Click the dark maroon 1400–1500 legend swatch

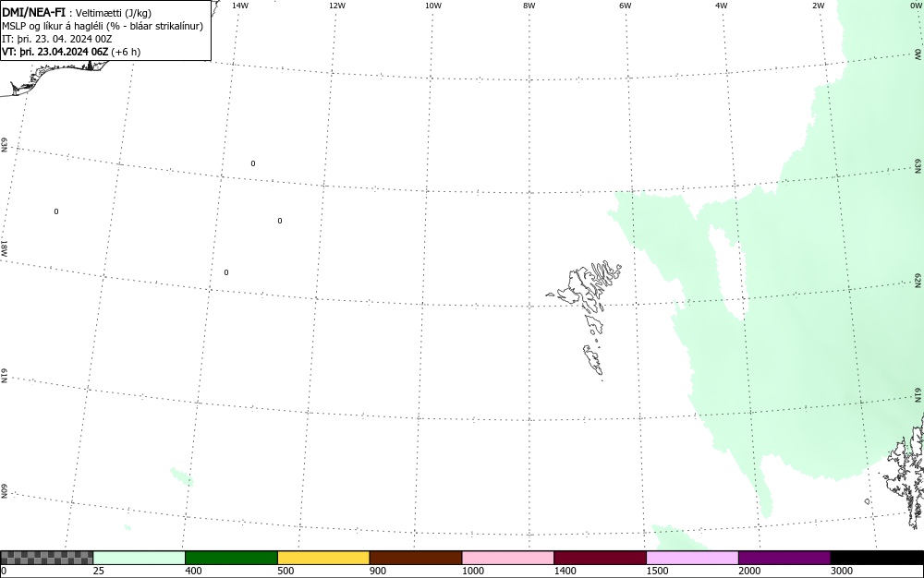point(600,558)
